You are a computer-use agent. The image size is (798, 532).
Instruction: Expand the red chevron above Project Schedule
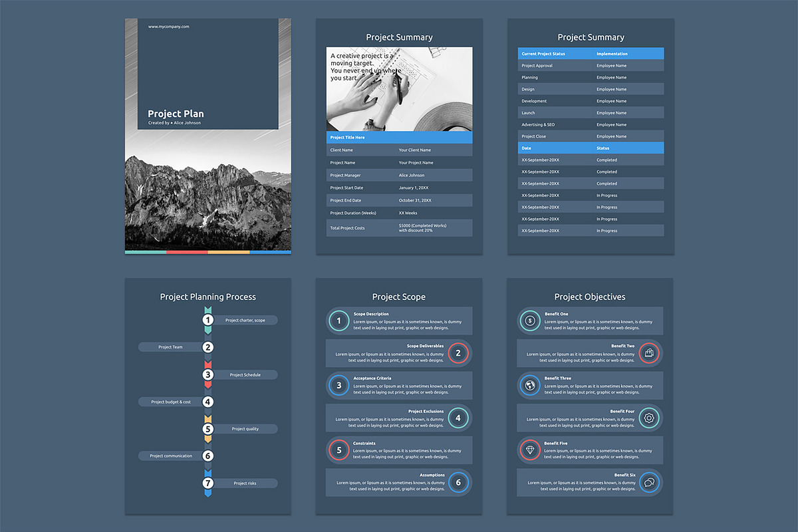pyautogui.click(x=208, y=363)
